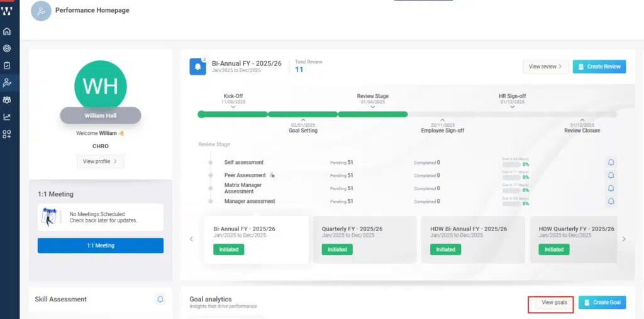Click the No Meetings Scheduled message
The image size is (644, 319).
click(103, 217)
